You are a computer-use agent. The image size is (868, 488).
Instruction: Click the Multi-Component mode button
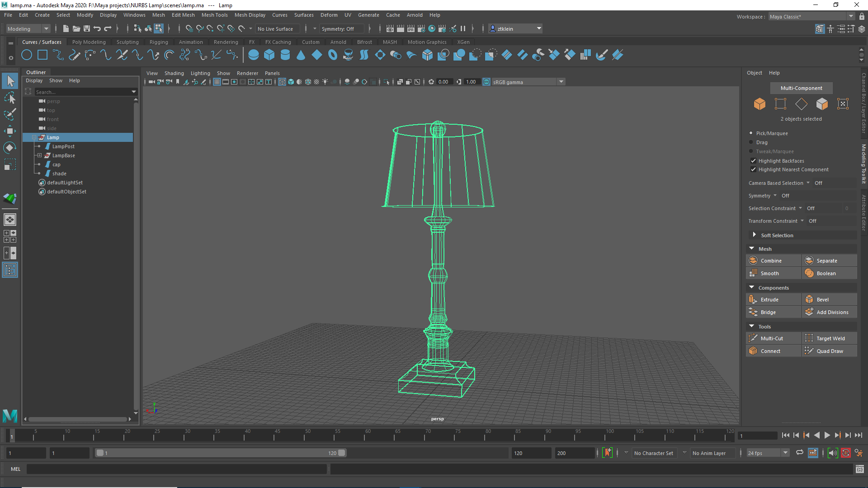[801, 88]
